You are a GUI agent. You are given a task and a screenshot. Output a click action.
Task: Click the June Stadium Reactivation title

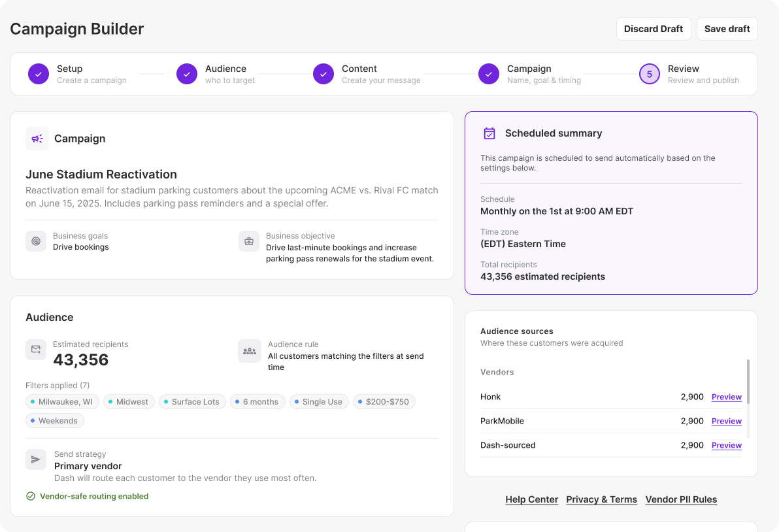coord(101,175)
